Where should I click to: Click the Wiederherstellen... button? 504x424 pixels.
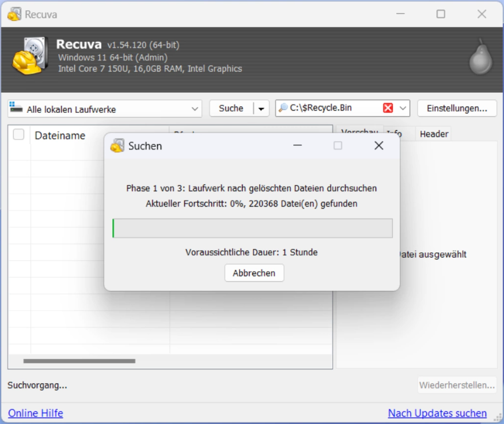(457, 385)
